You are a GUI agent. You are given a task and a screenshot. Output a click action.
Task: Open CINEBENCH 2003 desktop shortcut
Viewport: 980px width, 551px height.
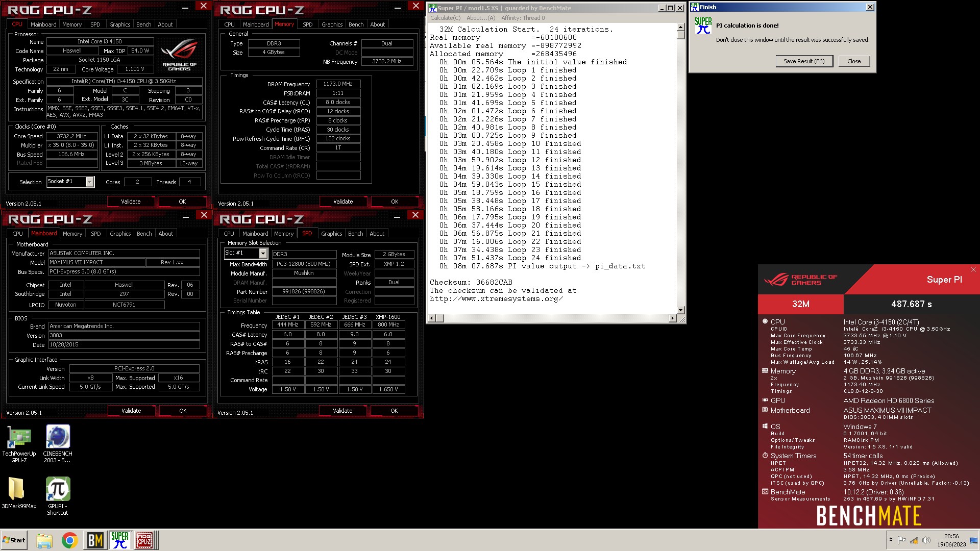click(58, 444)
